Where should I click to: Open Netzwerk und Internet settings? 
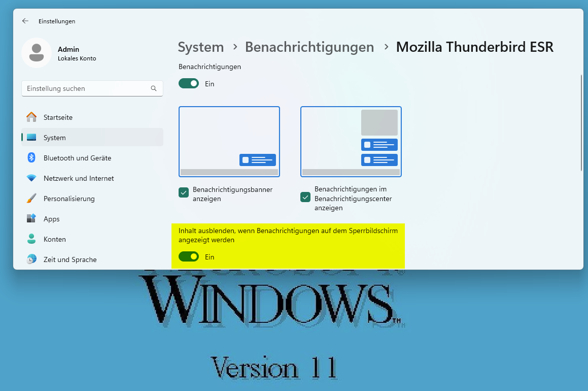click(x=92, y=178)
